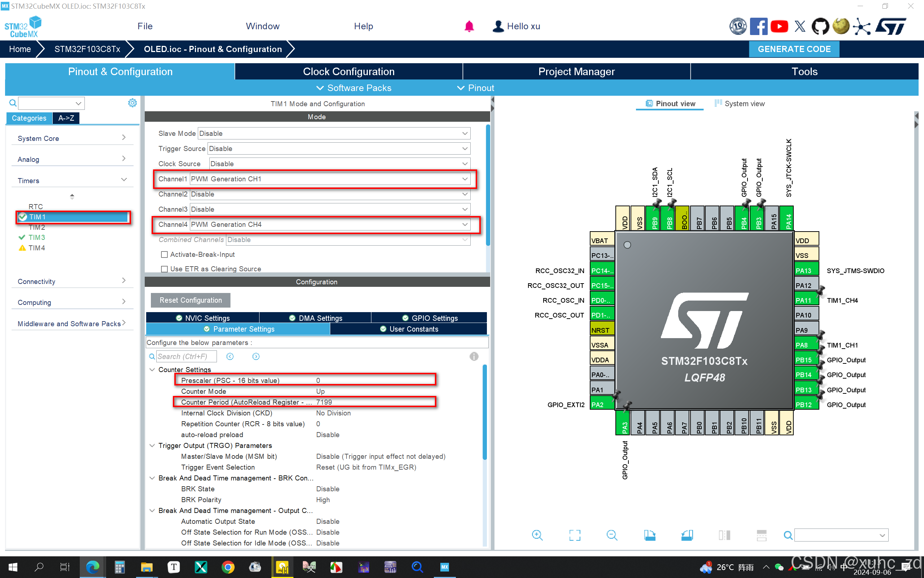924x578 pixels.
Task: Open File Explorer from the taskbar
Action: tap(147, 567)
